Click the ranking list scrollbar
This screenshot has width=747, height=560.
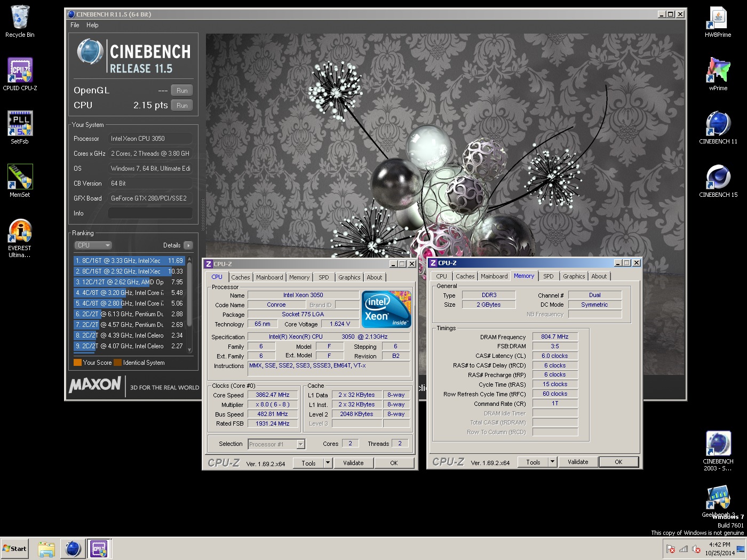[189, 304]
